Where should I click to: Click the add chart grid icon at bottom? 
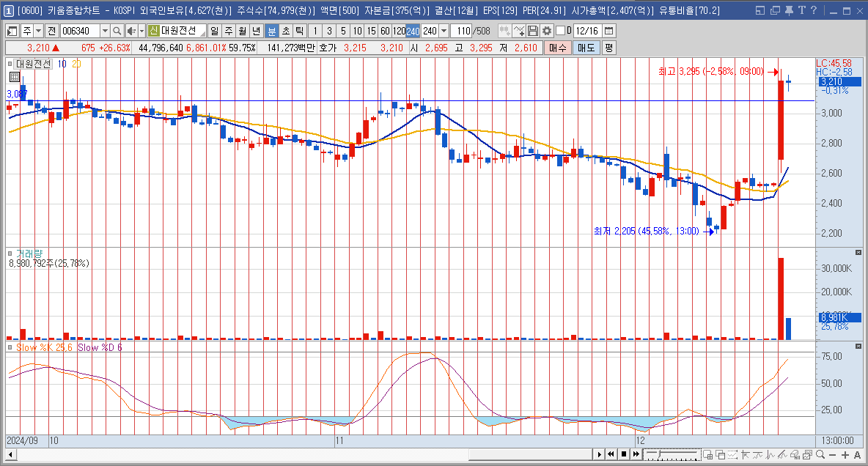click(708, 454)
